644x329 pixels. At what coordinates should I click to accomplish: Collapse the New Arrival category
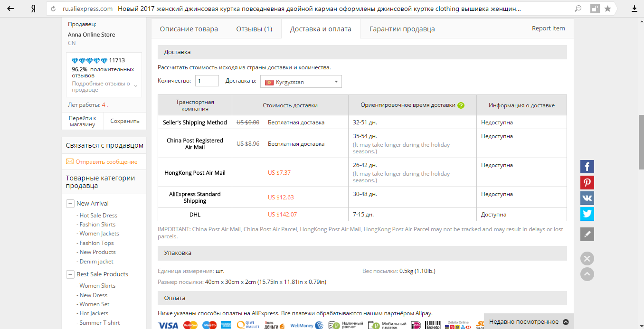[x=70, y=204]
